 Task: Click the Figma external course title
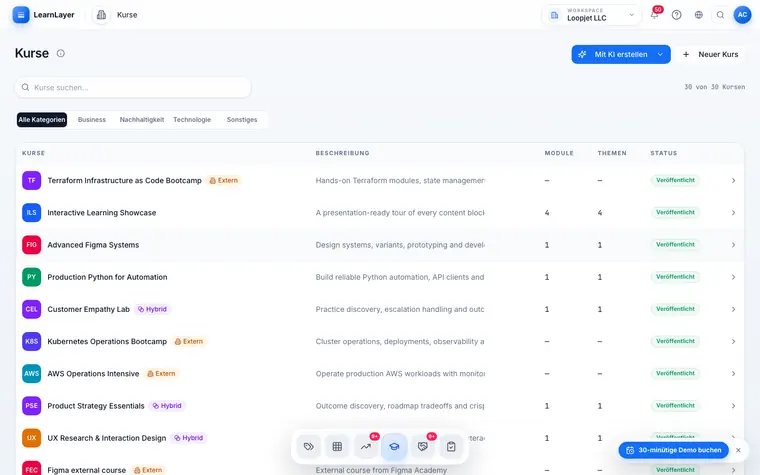click(87, 470)
